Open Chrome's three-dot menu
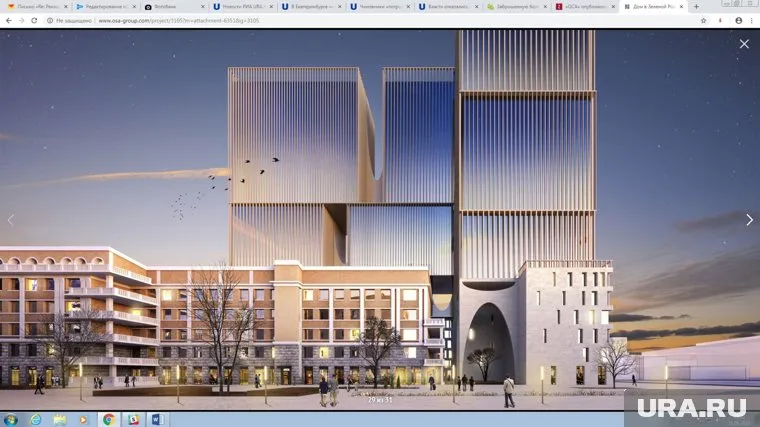 coord(749,20)
